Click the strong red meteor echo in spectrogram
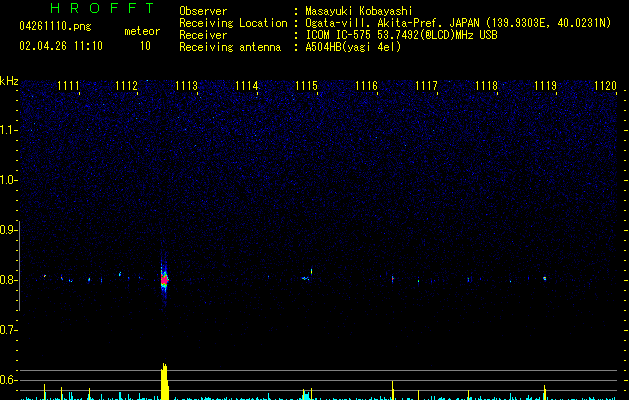 (x=164, y=279)
